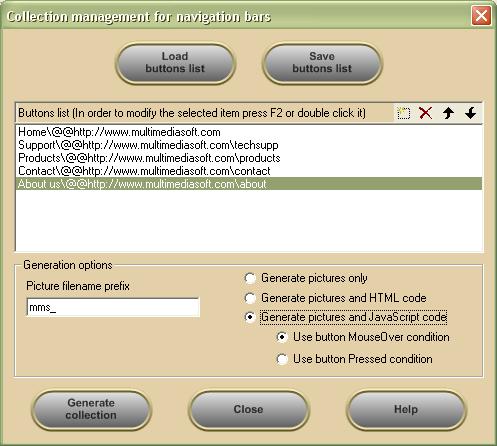The image size is (497, 446).
Task: Select the Products list entry
Action: (249, 158)
